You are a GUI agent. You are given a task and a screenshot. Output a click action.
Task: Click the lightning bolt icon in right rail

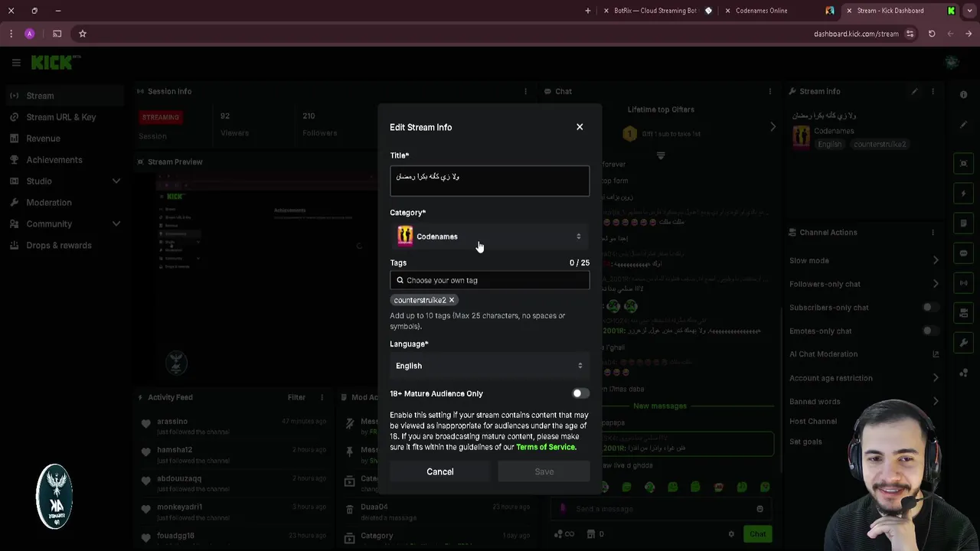pyautogui.click(x=964, y=194)
